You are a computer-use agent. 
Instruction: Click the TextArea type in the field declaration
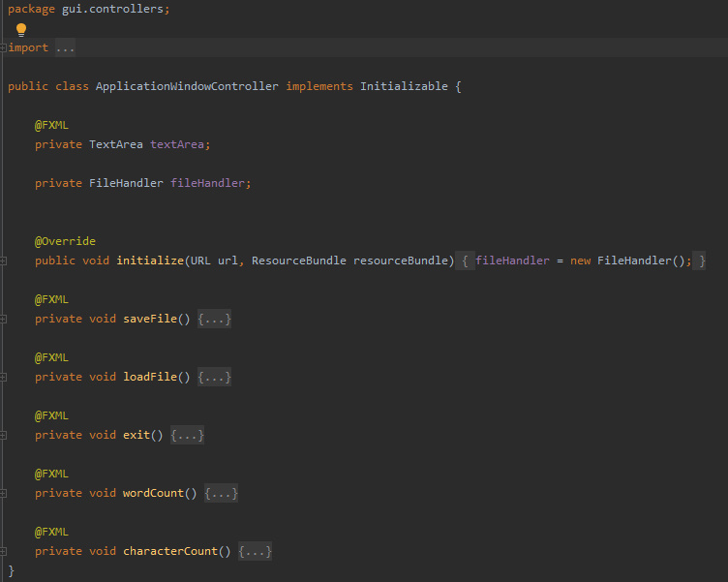click(x=115, y=144)
